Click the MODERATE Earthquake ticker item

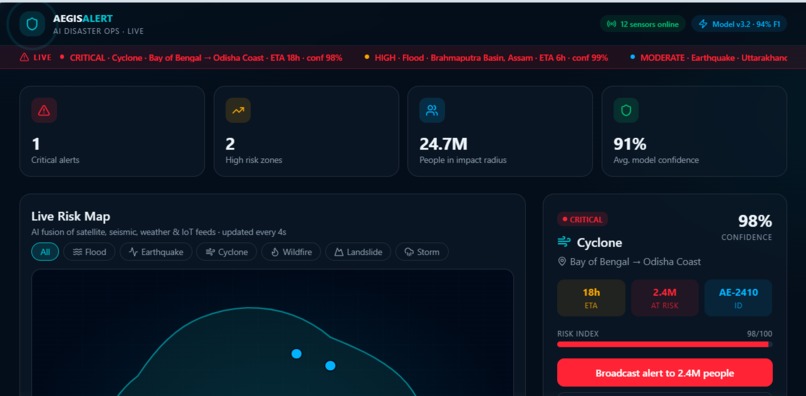pyautogui.click(x=708, y=58)
